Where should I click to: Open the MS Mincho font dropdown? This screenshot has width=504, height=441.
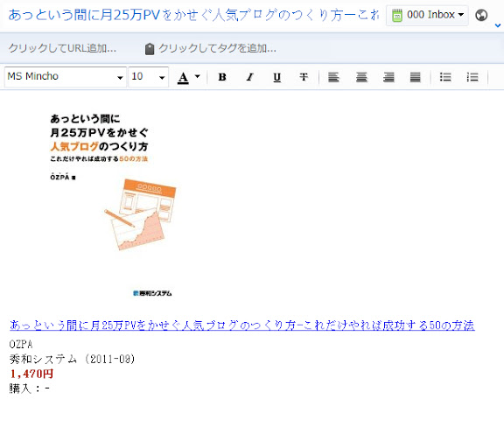tap(66, 77)
